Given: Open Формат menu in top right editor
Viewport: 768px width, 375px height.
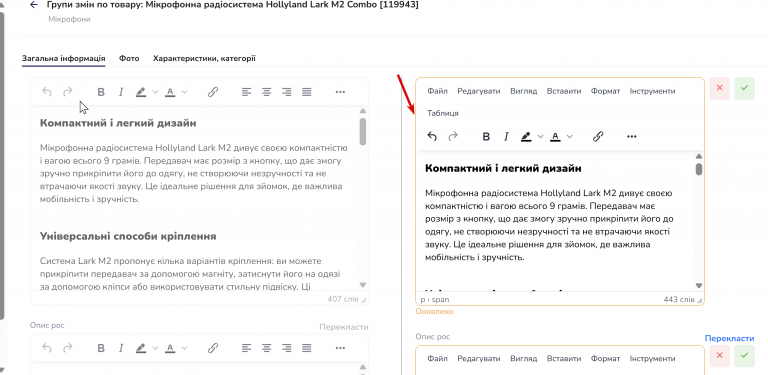Looking at the screenshot, I should (605, 91).
